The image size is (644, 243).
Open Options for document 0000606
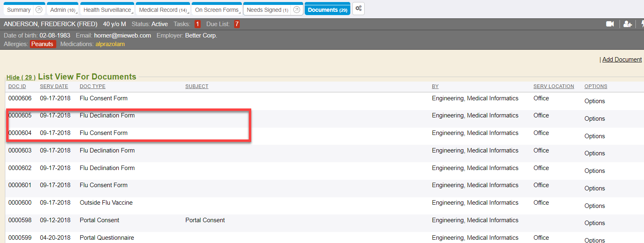pyautogui.click(x=594, y=101)
